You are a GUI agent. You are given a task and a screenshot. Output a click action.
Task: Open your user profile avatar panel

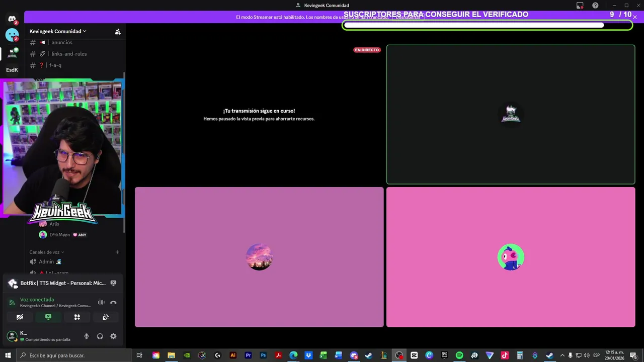pyautogui.click(x=12, y=336)
